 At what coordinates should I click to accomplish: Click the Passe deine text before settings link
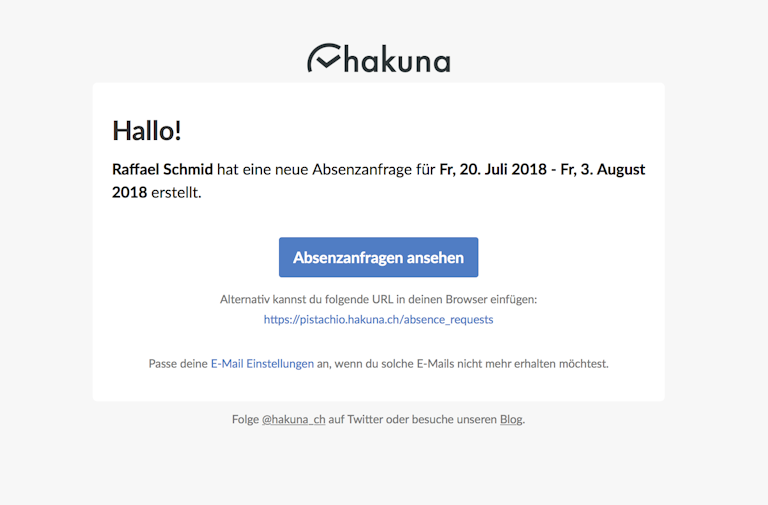[x=178, y=363]
